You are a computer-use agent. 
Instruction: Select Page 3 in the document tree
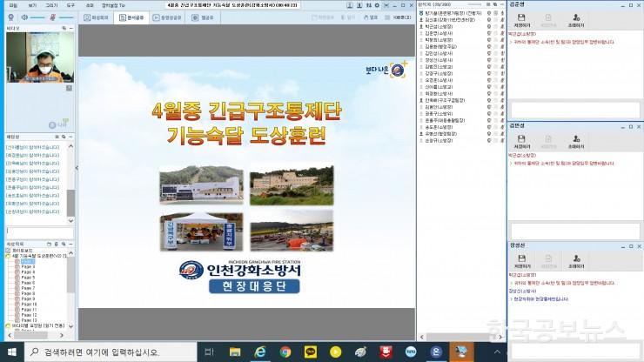pyautogui.click(x=28, y=266)
